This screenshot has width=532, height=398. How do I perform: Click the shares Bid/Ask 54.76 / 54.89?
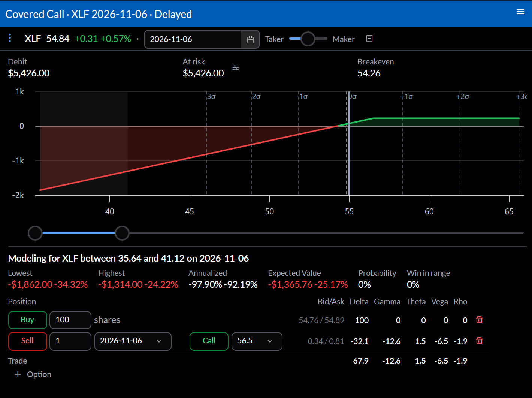(321, 320)
